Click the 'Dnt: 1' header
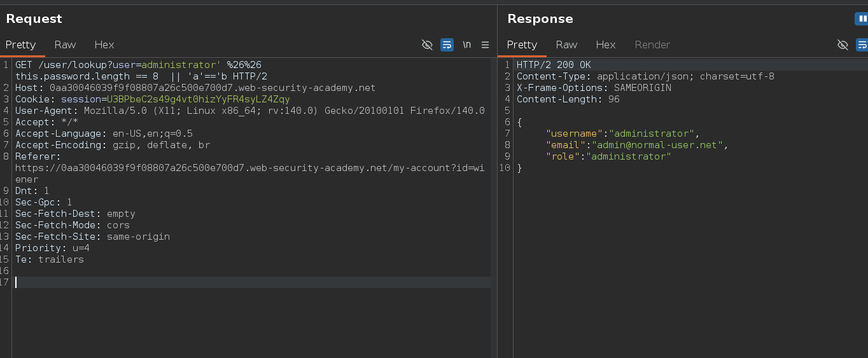Image resolution: width=868 pixels, height=358 pixels. (32, 191)
